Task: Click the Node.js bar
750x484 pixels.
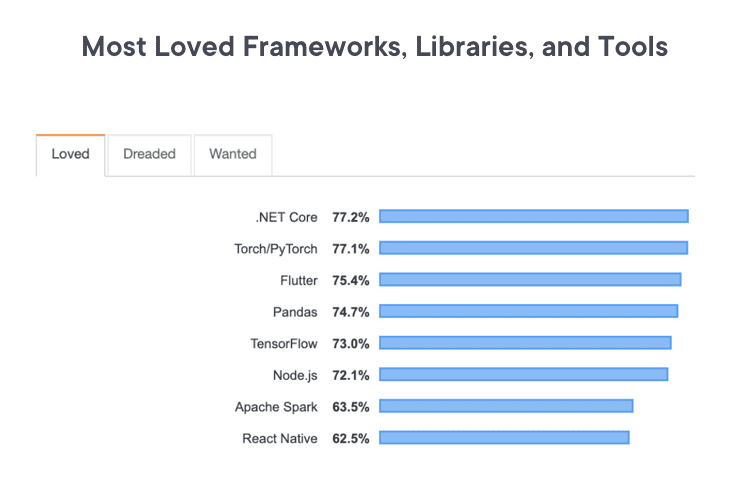Action: [x=524, y=374]
